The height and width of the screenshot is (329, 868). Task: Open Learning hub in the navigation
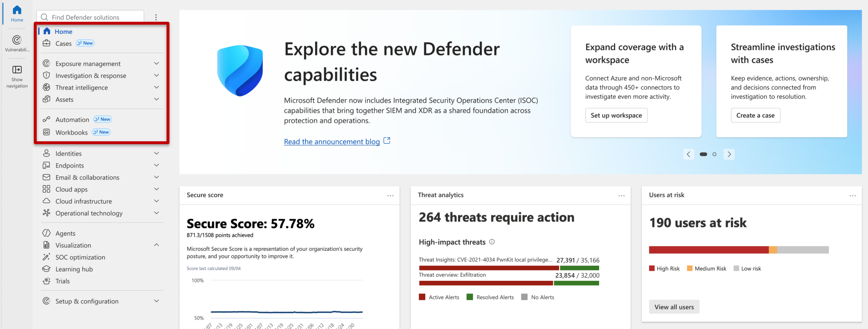[74, 269]
